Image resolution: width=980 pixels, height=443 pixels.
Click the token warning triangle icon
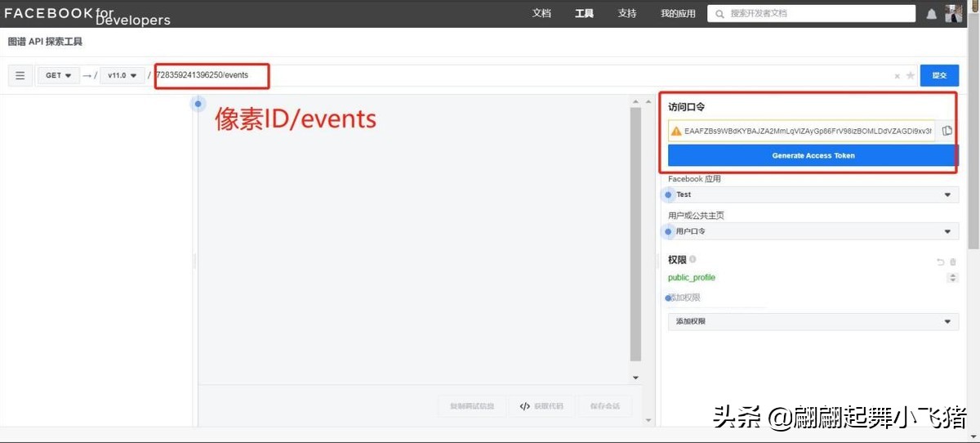click(x=676, y=131)
